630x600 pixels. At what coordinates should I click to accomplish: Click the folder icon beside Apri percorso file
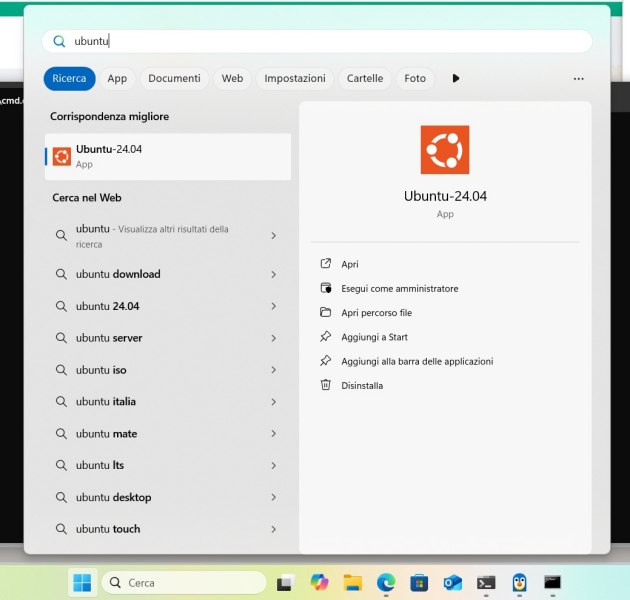click(325, 312)
